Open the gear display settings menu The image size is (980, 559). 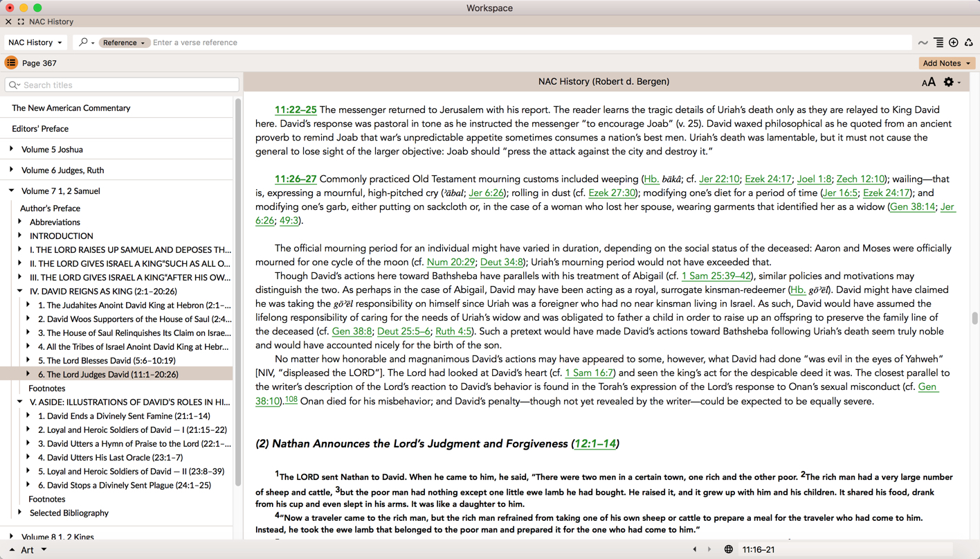(952, 82)
